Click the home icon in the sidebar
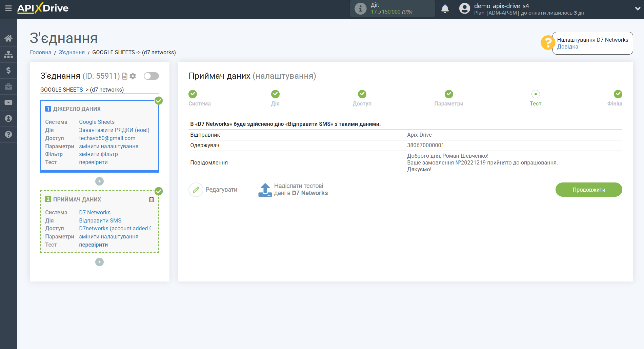The image size is (644, 349). (8, 38)
